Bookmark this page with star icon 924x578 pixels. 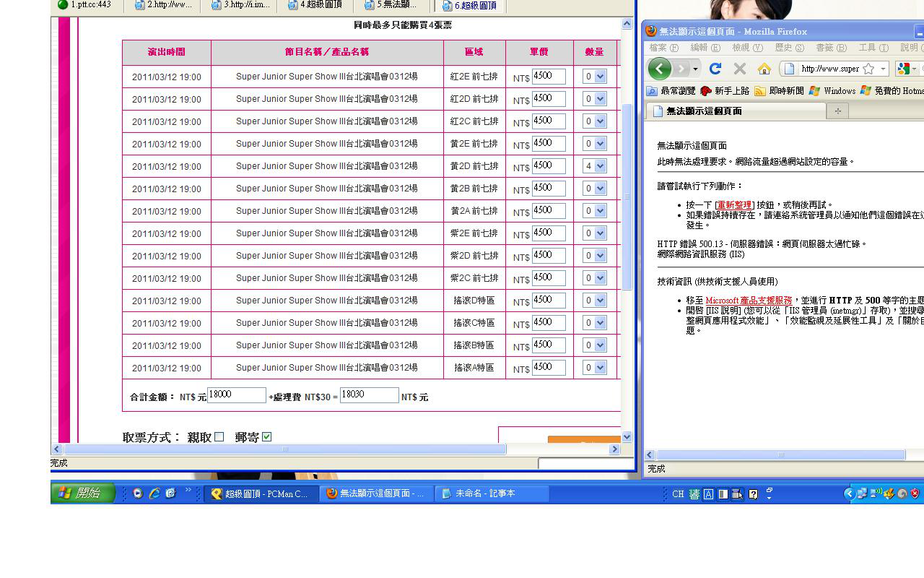pos(868,69)
